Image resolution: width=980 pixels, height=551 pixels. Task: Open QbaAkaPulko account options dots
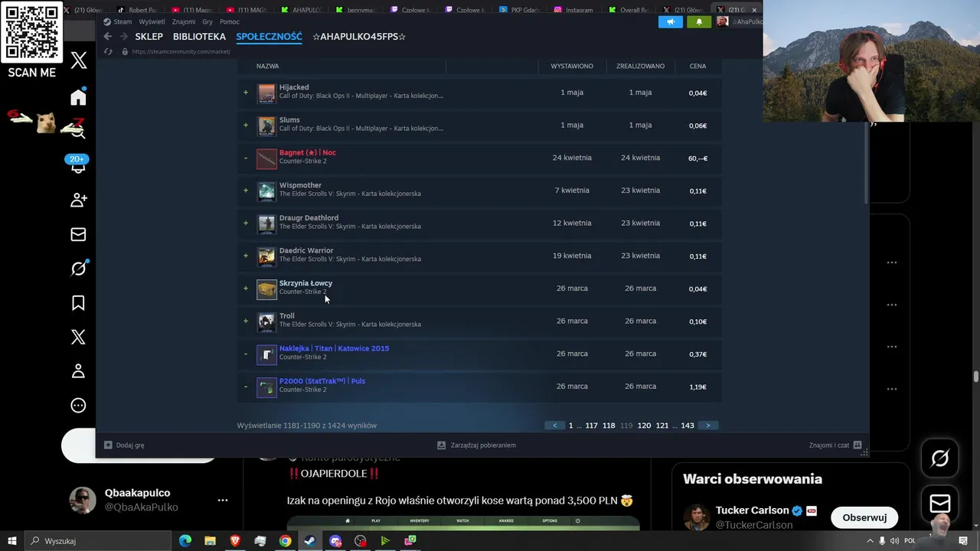pos(223,500)
